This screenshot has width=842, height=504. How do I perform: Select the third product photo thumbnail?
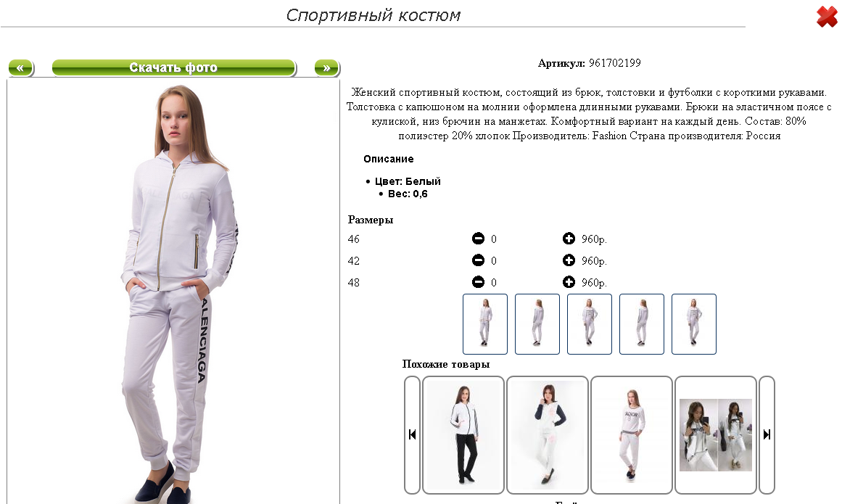click(589, 323)
